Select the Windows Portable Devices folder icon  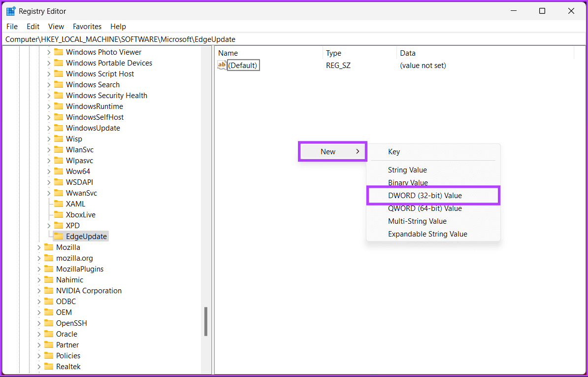point(59,63)
